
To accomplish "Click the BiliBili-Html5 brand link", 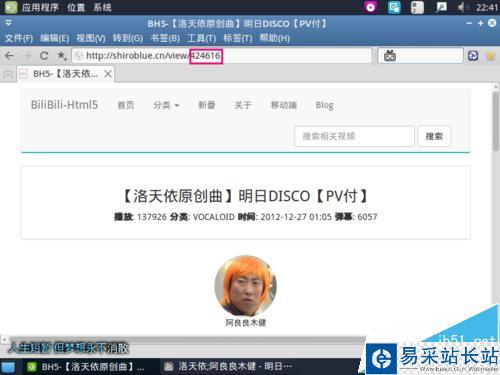I will (x=64, y=105).
